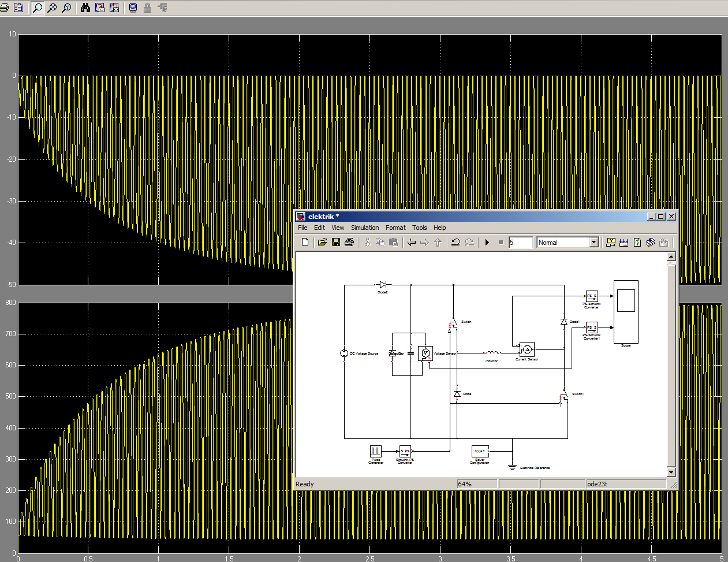Select the Scope block in the diagram

[626, 312]
